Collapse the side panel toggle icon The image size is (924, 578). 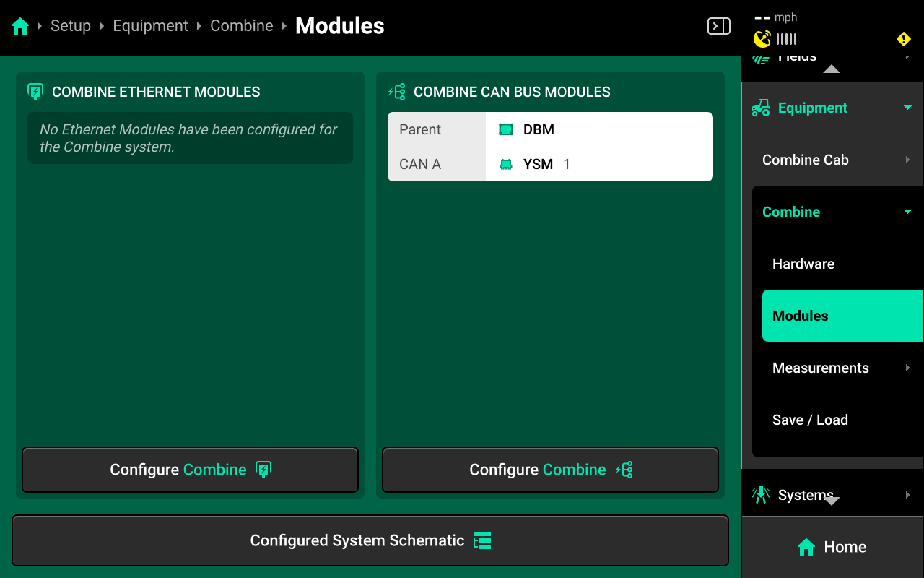click(x=718, y=27)
